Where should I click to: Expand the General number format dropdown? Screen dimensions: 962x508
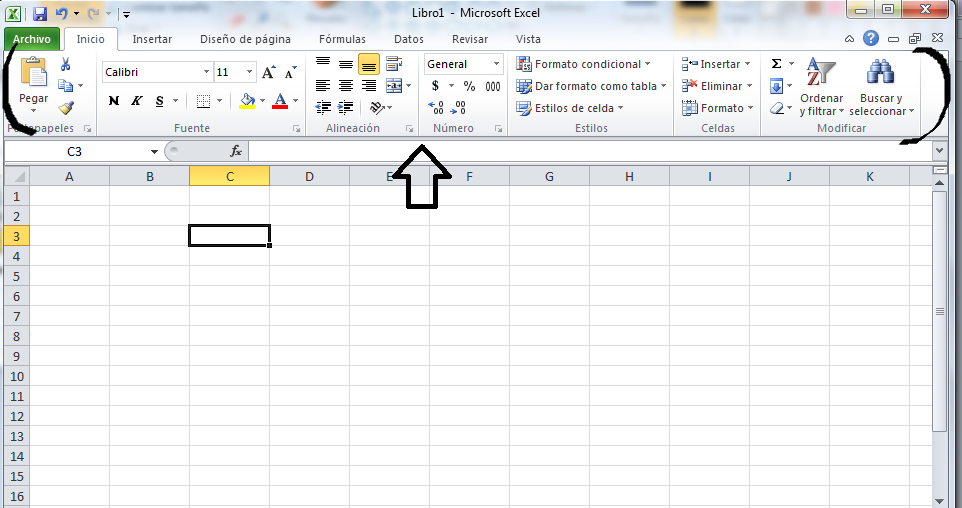tap(496, 64)
